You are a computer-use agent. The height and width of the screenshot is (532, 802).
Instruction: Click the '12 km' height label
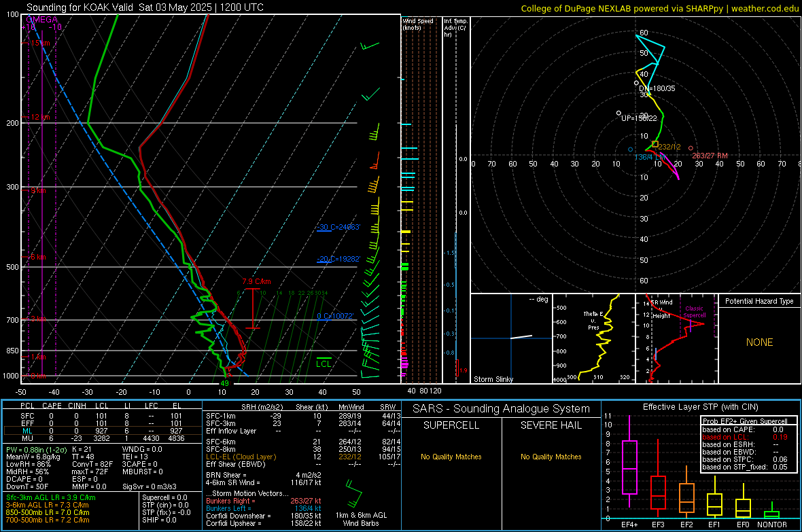coord(40,117)
